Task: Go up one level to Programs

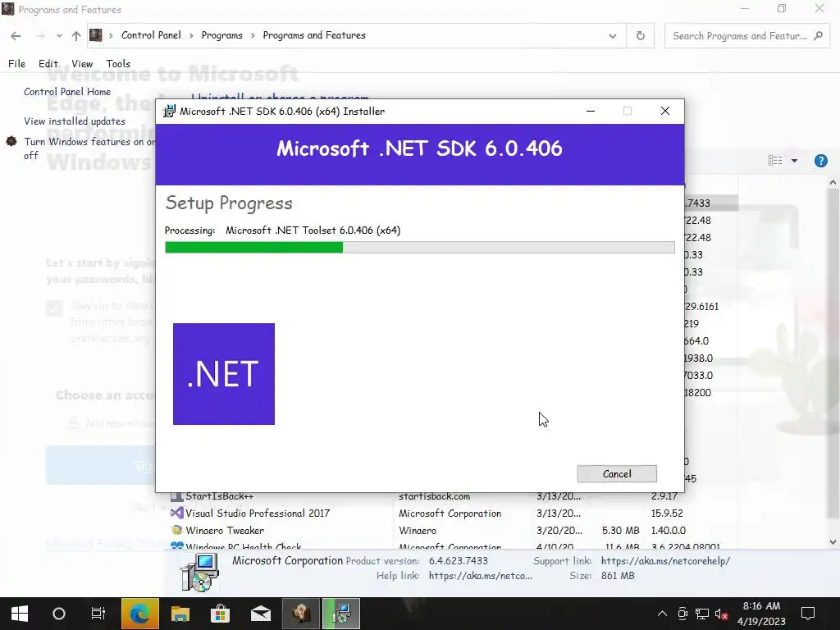Action: pos(76,36)
